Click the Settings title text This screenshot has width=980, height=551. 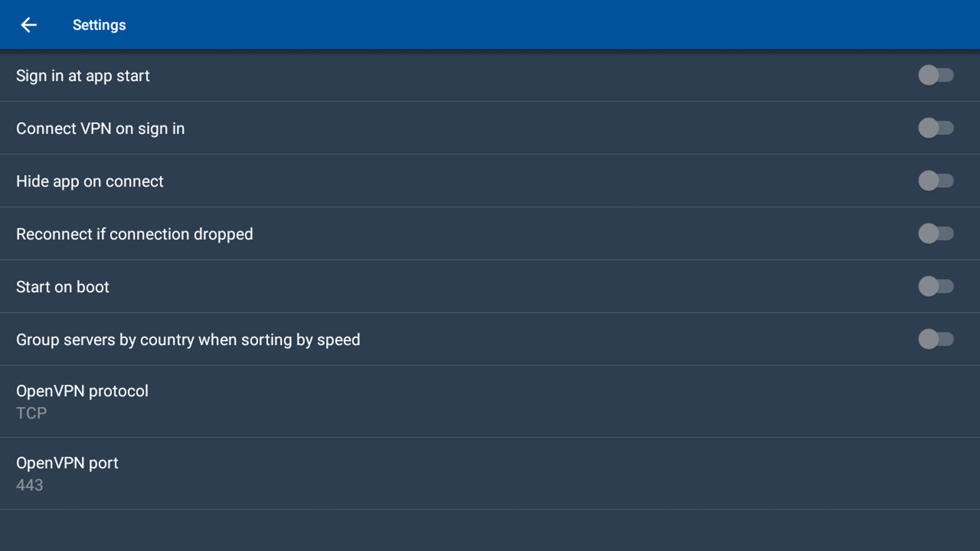(x=99, y=25)
